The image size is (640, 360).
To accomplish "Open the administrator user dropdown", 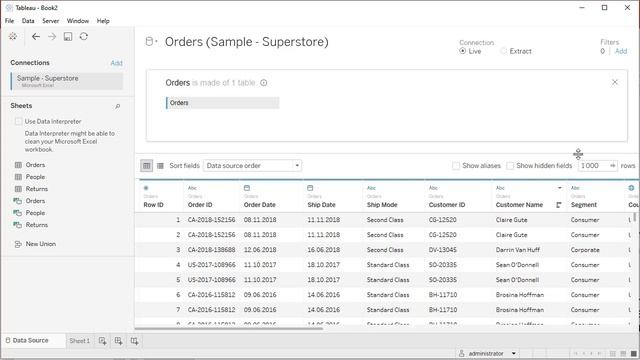I will coord(513,353).
